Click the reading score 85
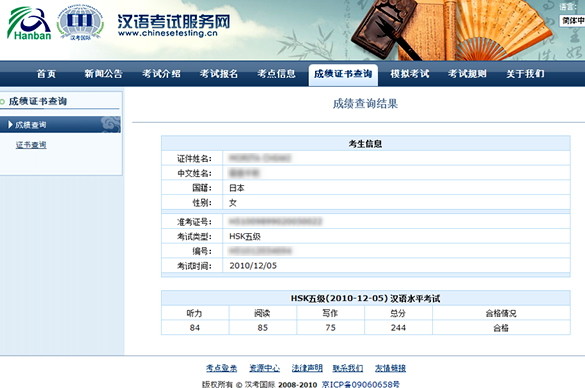585x388 pixels. (x=262, y=328)
